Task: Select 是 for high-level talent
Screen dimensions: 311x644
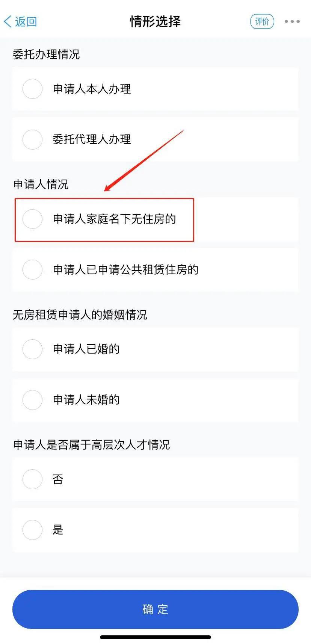Action: [x=33, y=530]
